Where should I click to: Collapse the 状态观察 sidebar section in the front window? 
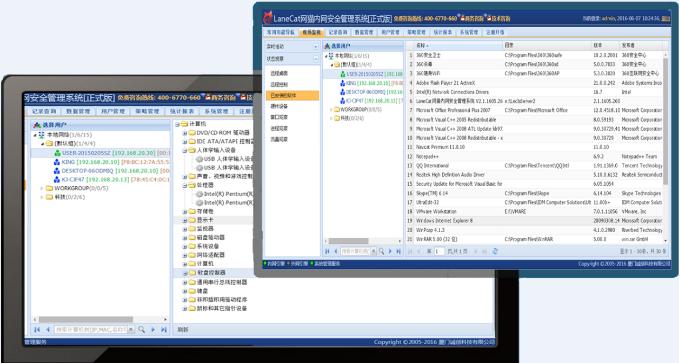tap(315, 59)
